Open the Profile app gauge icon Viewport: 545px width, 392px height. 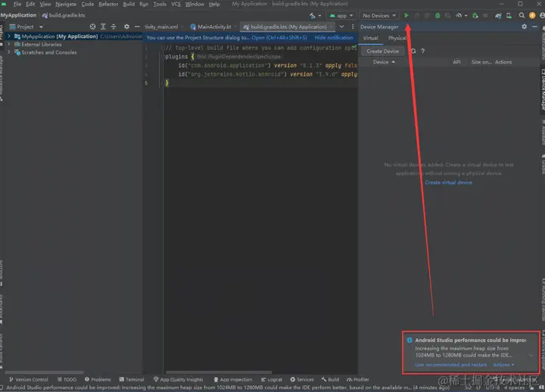[x=459, y=16]
